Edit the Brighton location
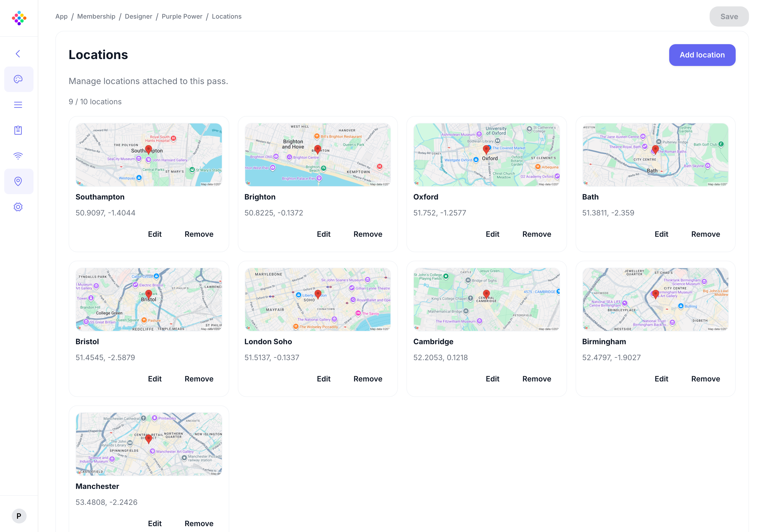 324,234
